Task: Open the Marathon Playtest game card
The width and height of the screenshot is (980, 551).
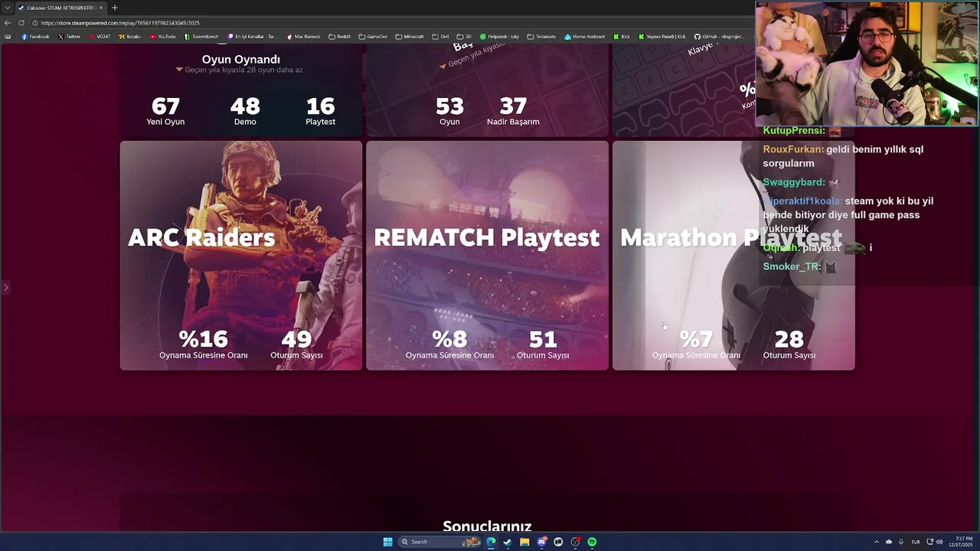Action: point(733,256)
